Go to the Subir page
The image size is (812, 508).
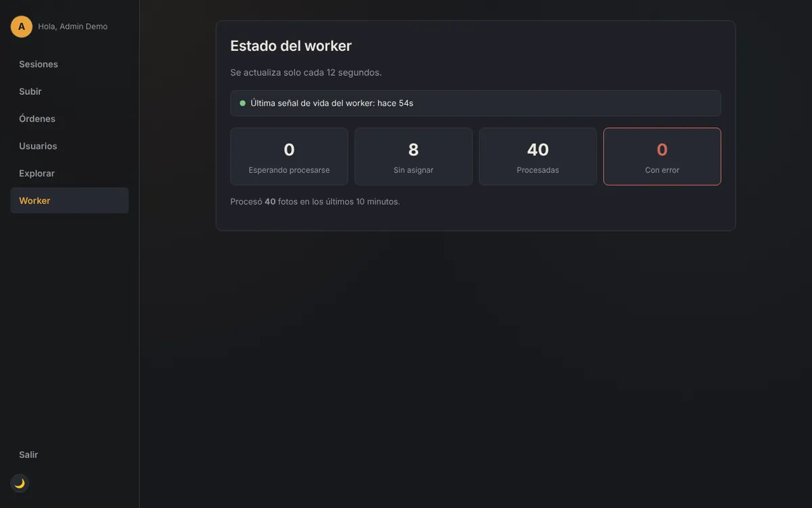coord(70,91)
